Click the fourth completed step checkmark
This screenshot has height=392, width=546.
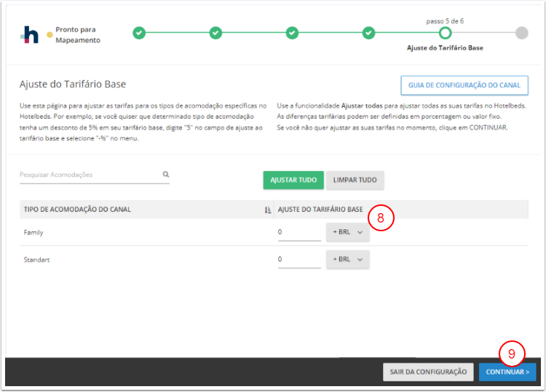coord(369,33)
